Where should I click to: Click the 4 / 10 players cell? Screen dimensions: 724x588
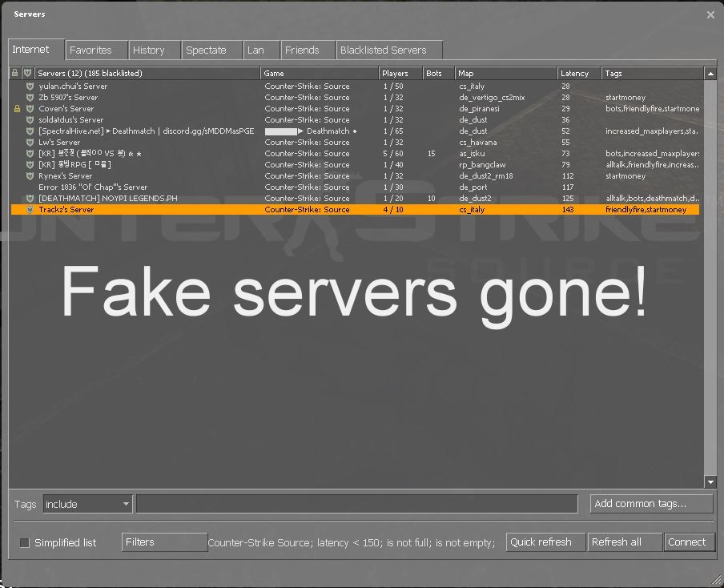pyautogui.click(x=393, y=210)
